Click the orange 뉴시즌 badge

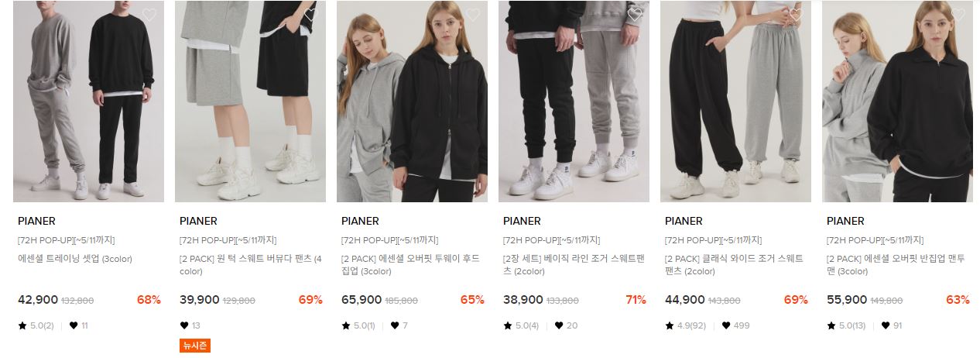click(194, 346)
